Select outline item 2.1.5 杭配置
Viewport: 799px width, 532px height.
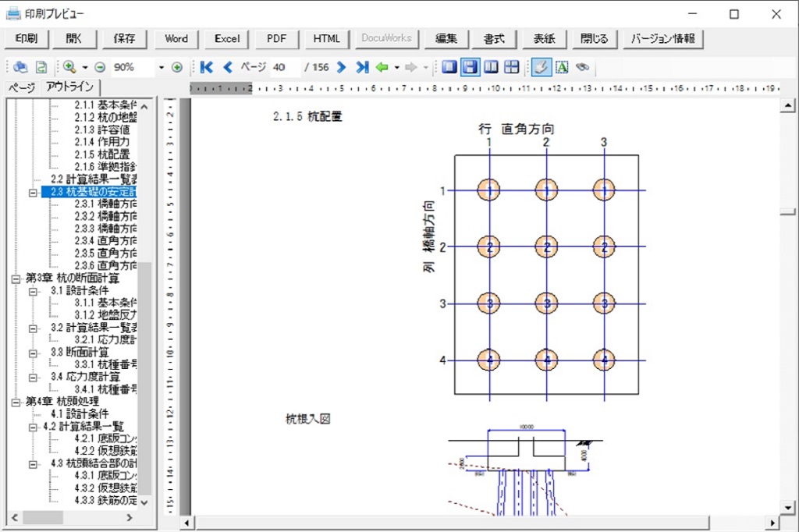point(102,154)
